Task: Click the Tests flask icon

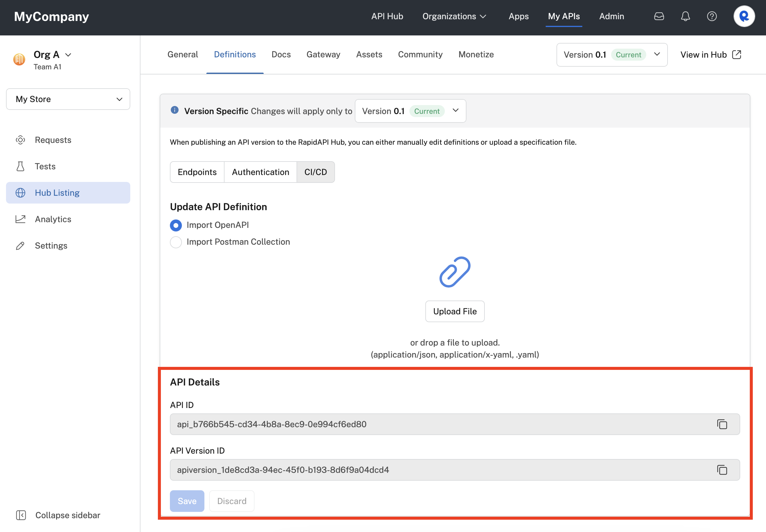Action: (x=20, y=166)
